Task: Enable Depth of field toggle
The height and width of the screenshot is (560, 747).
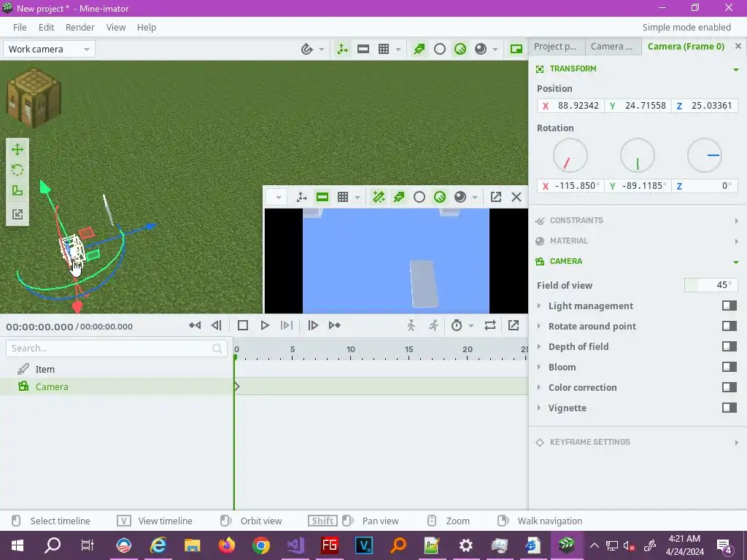Action: pos(729,346)
